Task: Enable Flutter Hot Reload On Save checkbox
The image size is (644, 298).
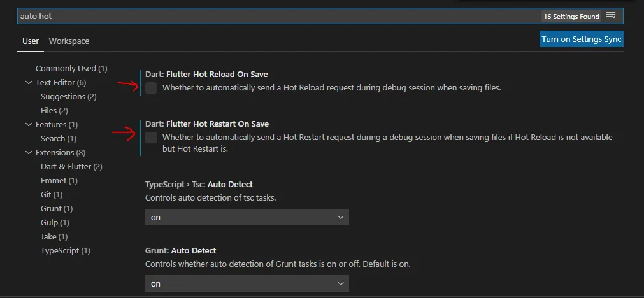Action: tap(151, 88)
